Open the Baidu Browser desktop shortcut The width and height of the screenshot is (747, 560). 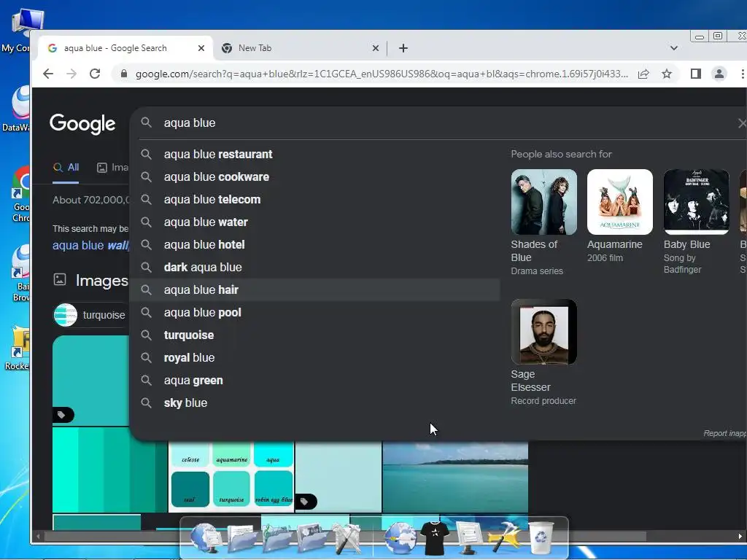pos(20,273)
